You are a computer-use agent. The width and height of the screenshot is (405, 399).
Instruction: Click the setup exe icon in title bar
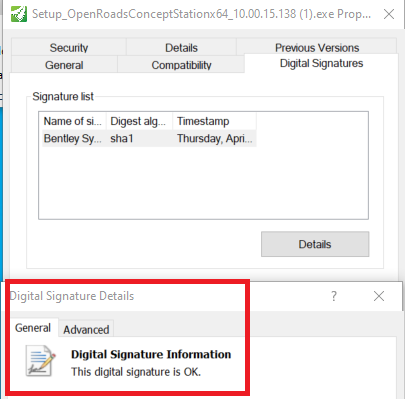click(x=19, y=14)
